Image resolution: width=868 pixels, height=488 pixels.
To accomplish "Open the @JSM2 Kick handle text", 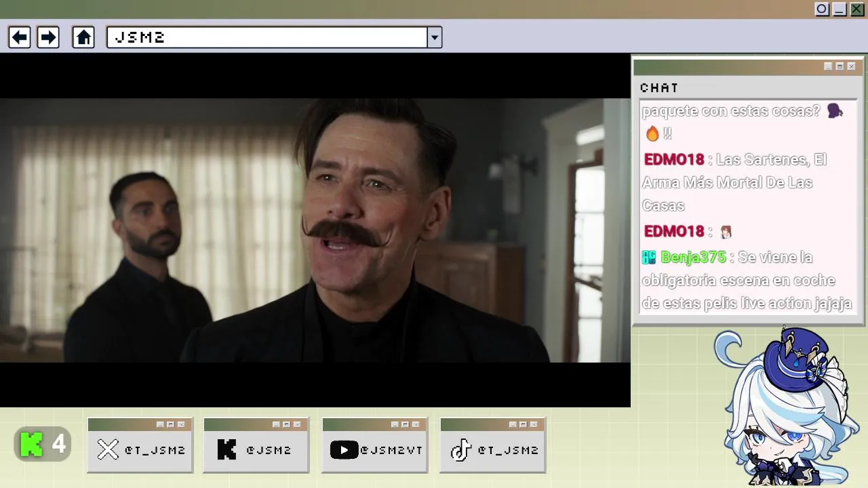I will click(x=269, y=450).
